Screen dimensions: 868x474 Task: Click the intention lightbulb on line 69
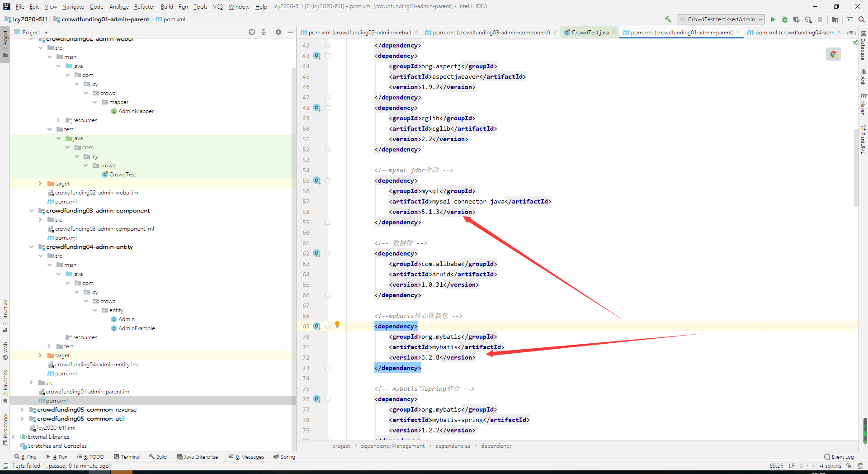[x=337, y=324]
